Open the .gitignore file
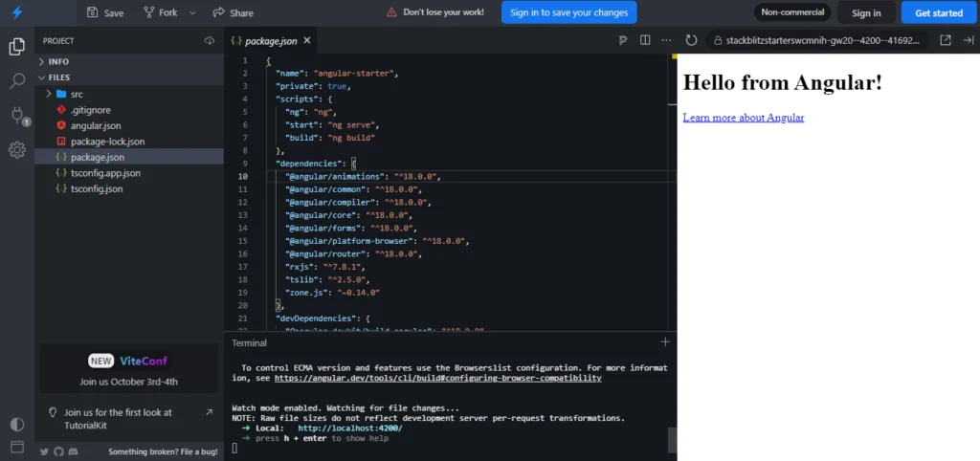 pyautogui.click(x=129, y=110)
